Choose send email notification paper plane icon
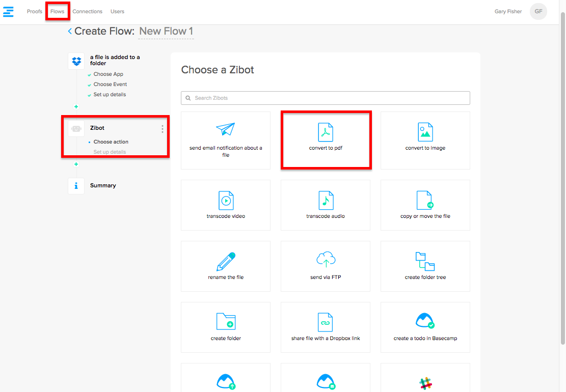 point(225,130)
